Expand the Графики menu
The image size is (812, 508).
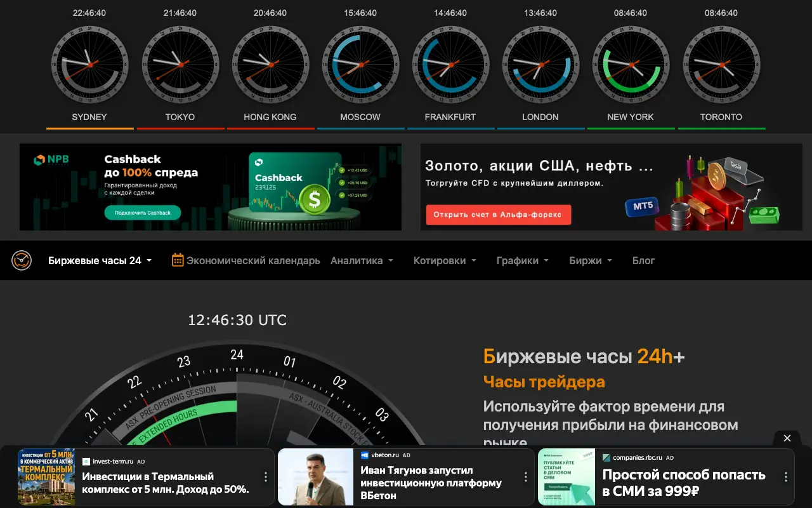tap(523, 260)
